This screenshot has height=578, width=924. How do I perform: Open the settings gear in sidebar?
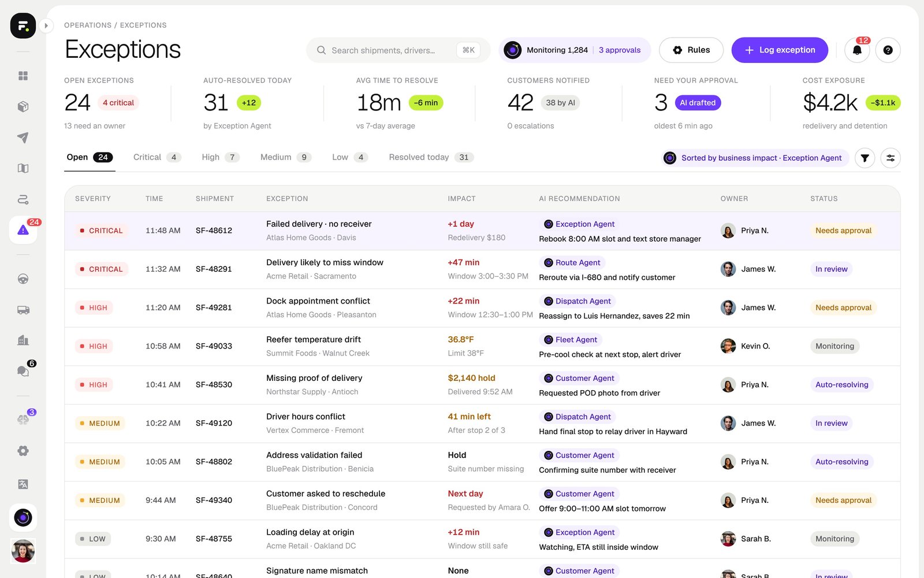(x=23, y=451)
